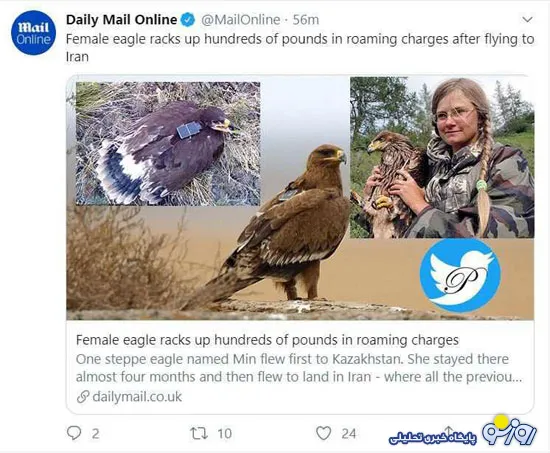550x453 pixels.
Task: Click the reply speech bubble icon
Action: coord(74,433)
